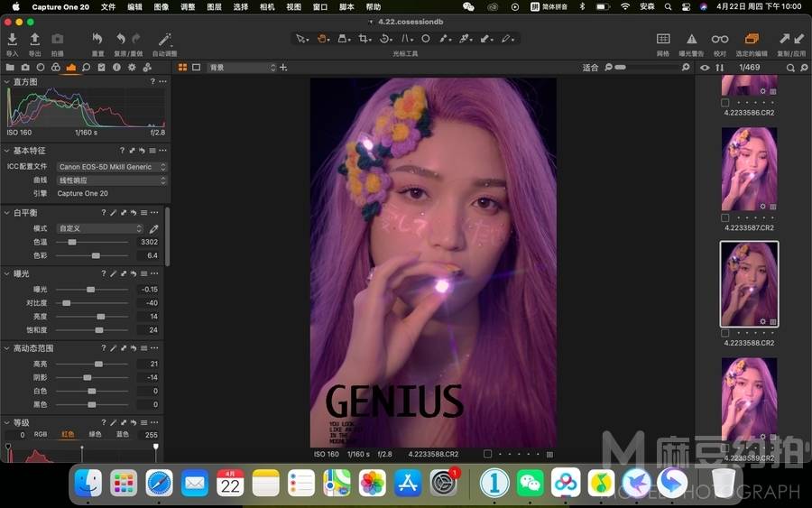The height and width of the screenshot is (508, 812).
Task: Select the Rotation tool
Action: coord(385,39)
